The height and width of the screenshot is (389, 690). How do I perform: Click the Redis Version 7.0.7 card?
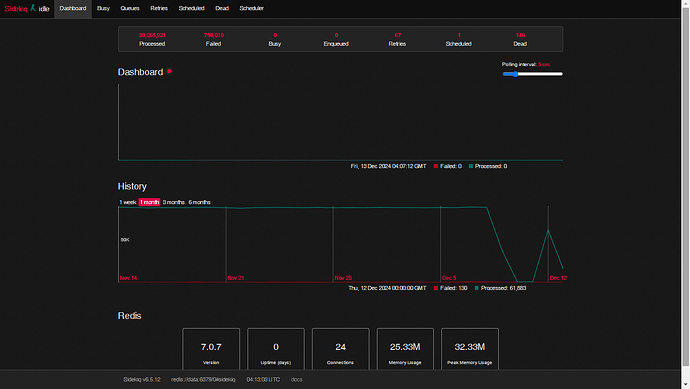(x=211, y=349)
